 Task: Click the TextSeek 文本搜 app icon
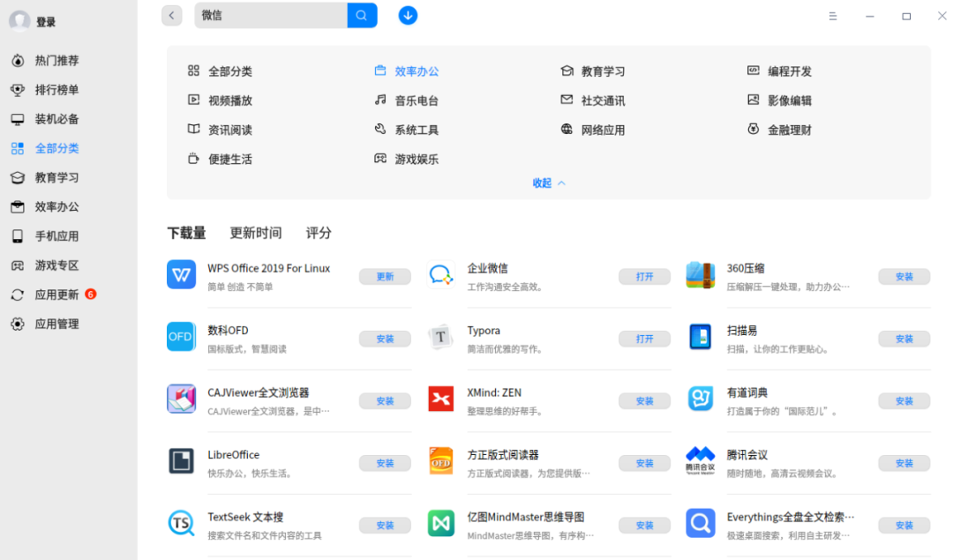(181, 524)
